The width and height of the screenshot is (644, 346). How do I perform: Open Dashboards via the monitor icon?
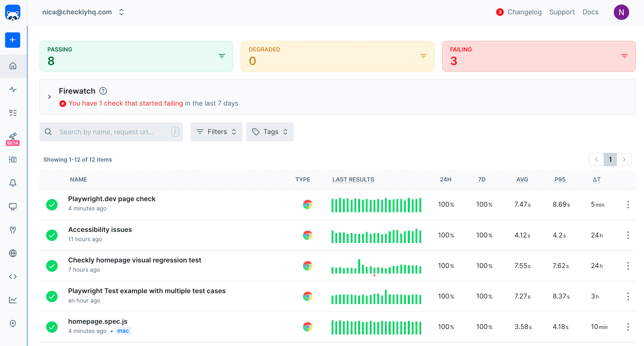click(x=13, y=207)
